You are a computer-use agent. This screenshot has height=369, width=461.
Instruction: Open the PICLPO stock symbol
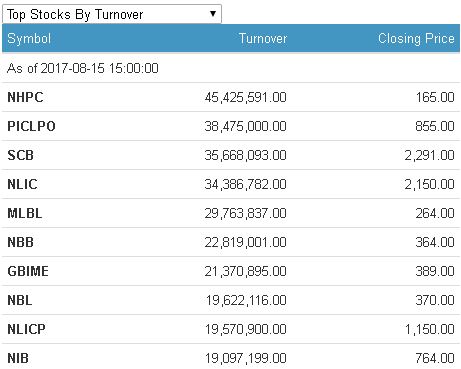tap(31, 126)
